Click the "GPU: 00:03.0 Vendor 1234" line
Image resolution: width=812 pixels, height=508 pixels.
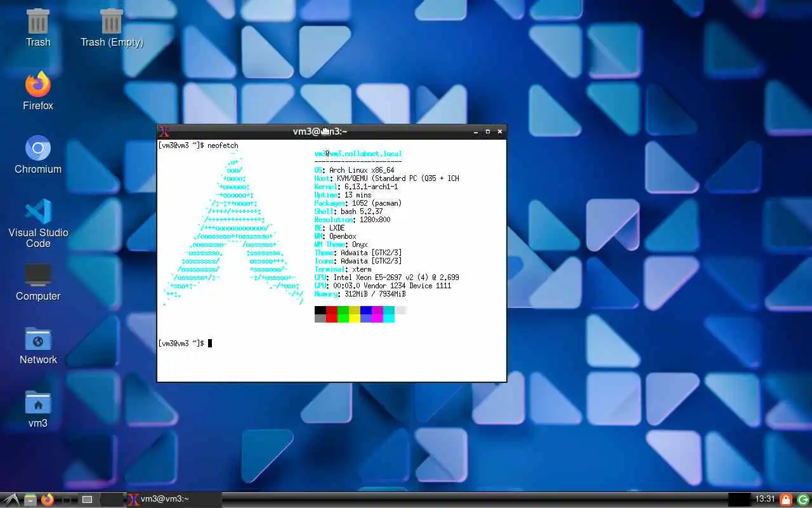(383, 286)
